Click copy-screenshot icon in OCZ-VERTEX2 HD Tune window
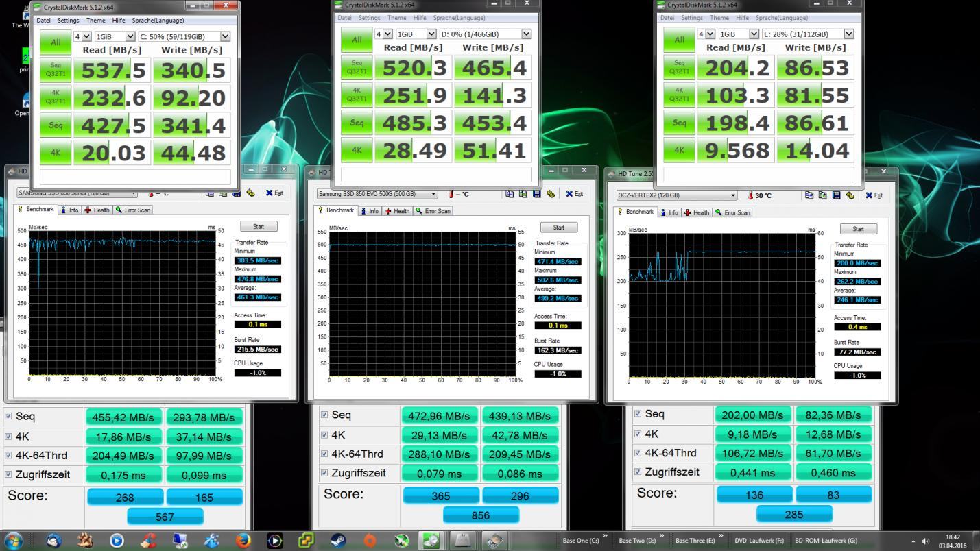The height and width of the screenshot is (551, 980). (823, 195)
